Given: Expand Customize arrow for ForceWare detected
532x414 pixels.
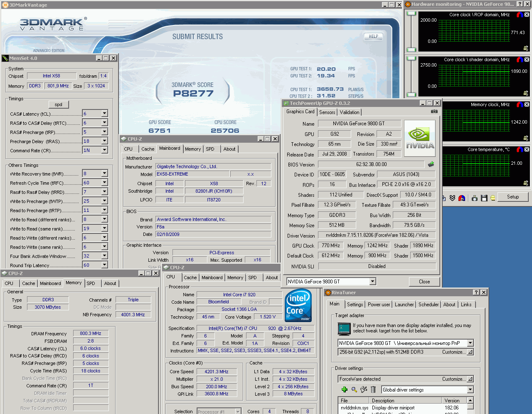Looking at the screenshot, I should click(x=470, y=379).
